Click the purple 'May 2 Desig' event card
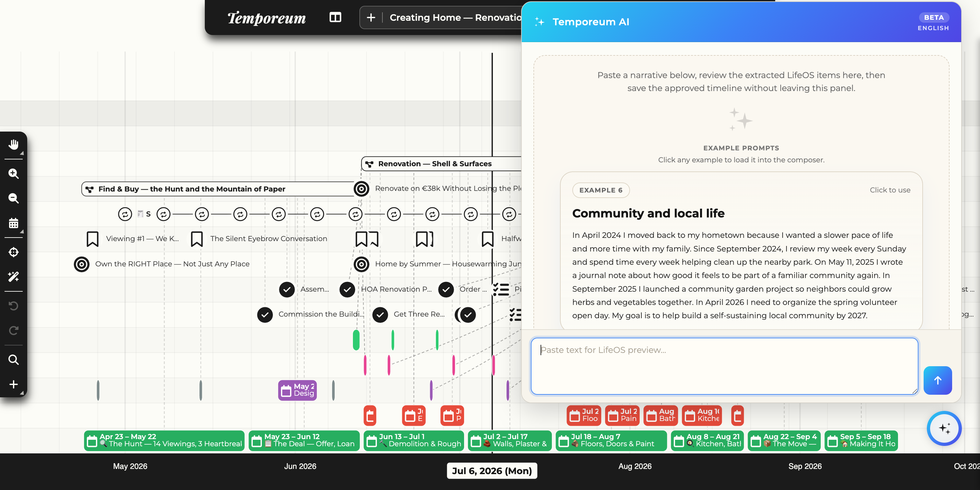The width and height of the screenshot is (980, 490). pyautogui.click(x=297, y=390)
